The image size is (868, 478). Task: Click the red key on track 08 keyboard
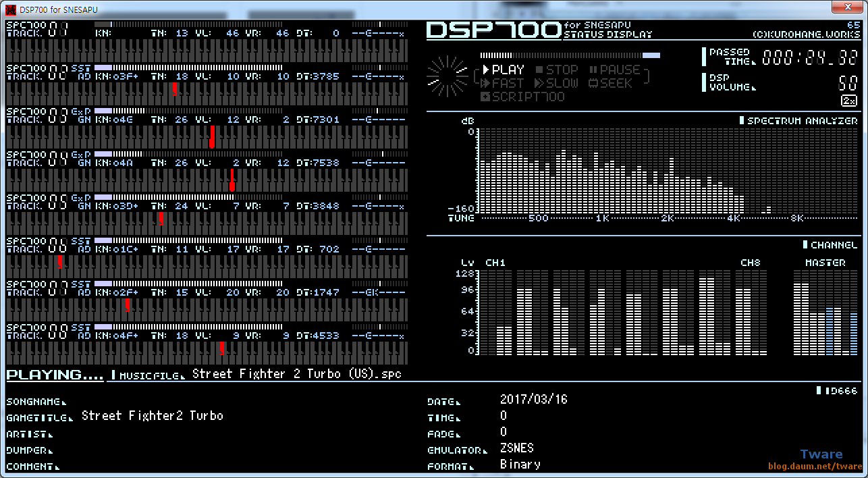[222, 348]
